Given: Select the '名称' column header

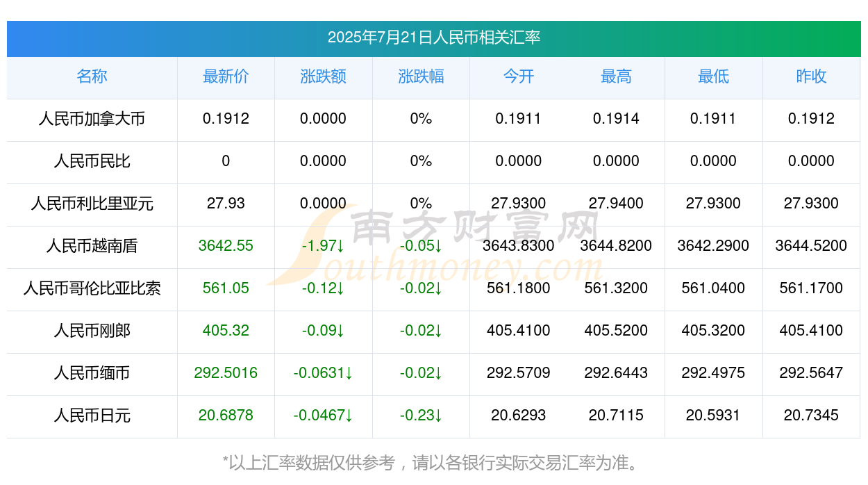Looking at the screenshot, I should click(x=92, y=76).
